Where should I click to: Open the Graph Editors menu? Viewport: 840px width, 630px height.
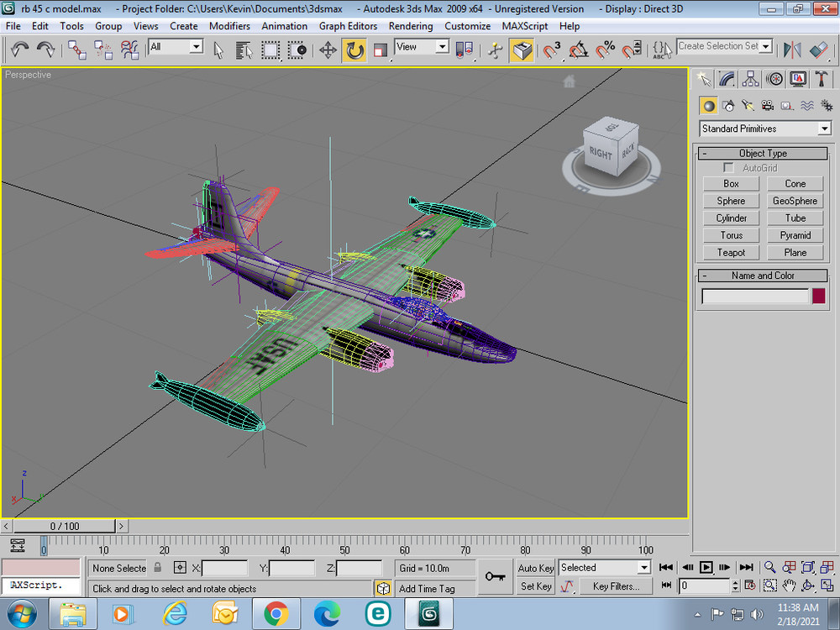click(349, 26)
